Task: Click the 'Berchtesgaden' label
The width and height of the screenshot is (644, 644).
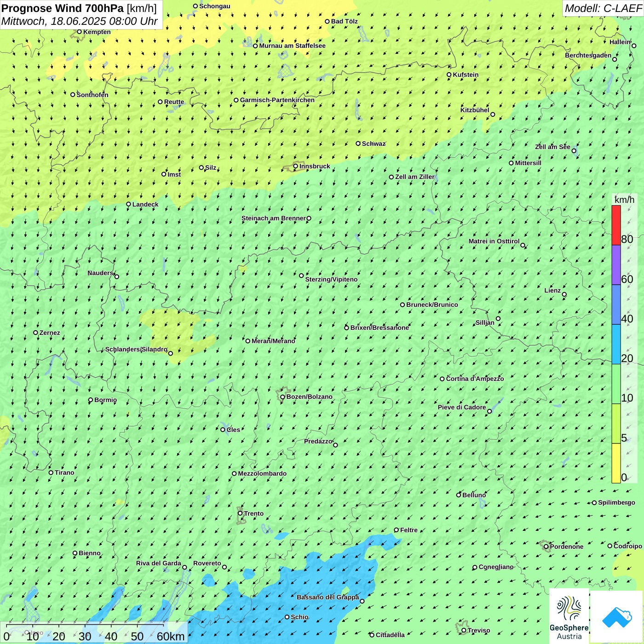Action: (x=588, y=55)
